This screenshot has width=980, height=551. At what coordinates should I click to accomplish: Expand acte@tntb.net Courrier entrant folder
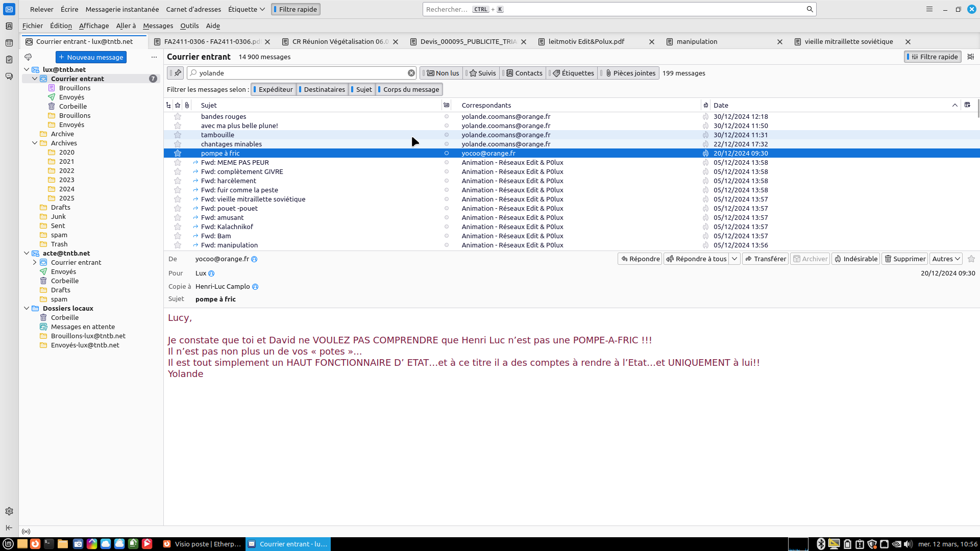[35, 262]
